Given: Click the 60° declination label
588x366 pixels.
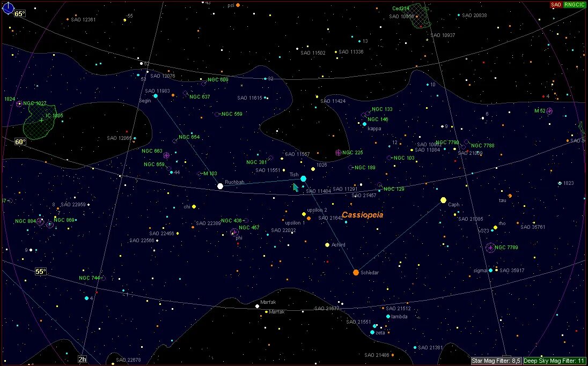Looking at the screenshot, I should pyautogui.click(x=20, y=141).
